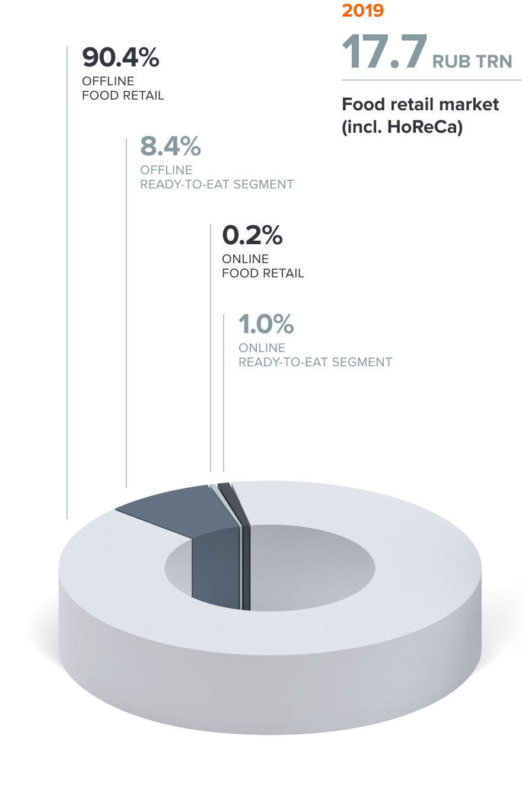
Task: Select the 0.2% percentage value
Action: (x=252, y=235)
